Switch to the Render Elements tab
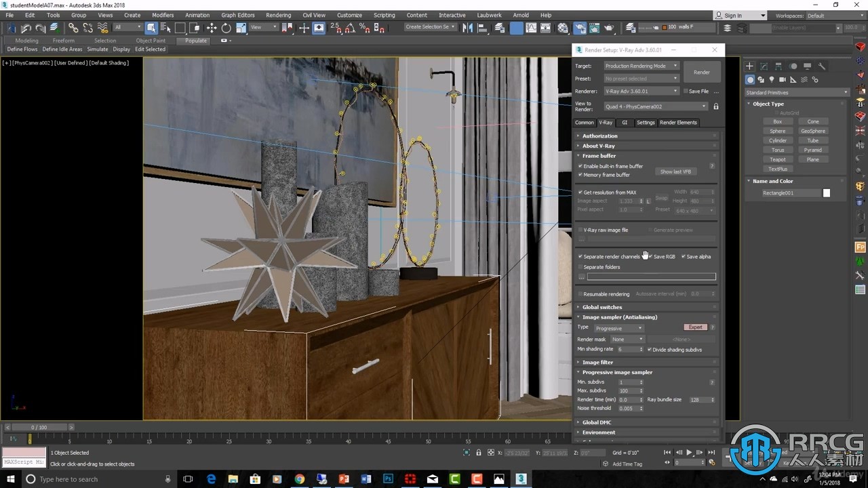This screenshot has width=868, height=488. click(x=678, y=123)
